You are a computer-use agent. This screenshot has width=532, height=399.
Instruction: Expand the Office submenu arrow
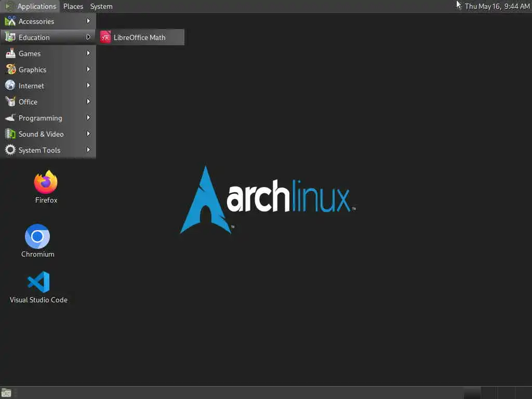pyautogui.click(x=88, y=101)
